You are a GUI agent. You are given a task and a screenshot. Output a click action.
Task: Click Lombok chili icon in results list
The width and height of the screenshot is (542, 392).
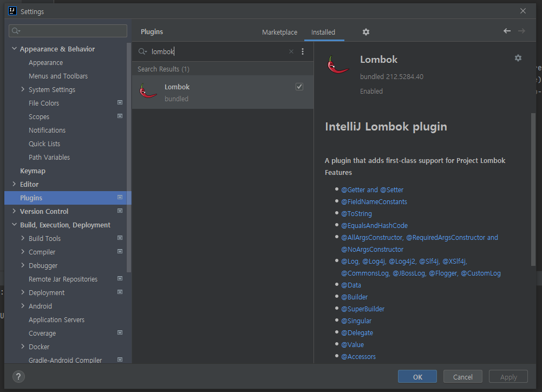(148, 92)
